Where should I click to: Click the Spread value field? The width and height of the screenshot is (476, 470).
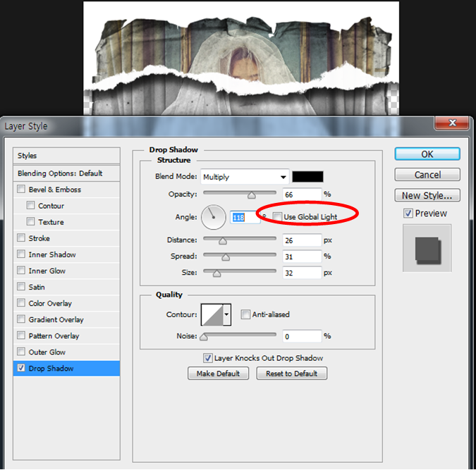pyautogui.click(x=302, y=256)
